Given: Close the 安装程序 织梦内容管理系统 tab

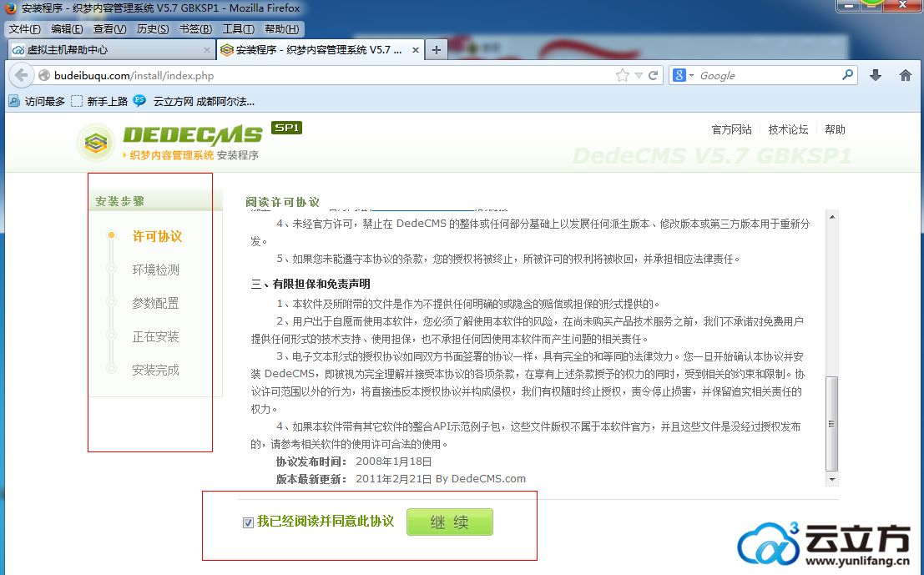Looking at the screenshot, I should click(x=416, y=50).
